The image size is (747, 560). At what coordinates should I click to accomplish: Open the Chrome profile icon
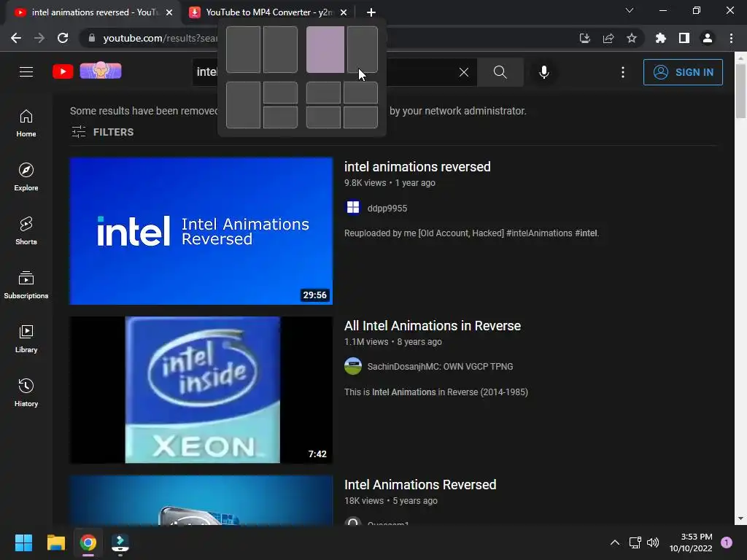(x=708, y=38)
